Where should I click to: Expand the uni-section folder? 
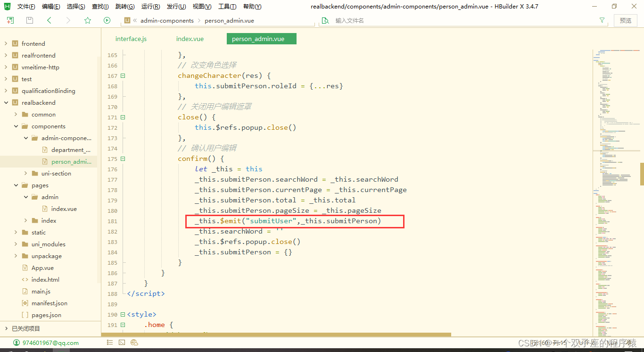25,173
